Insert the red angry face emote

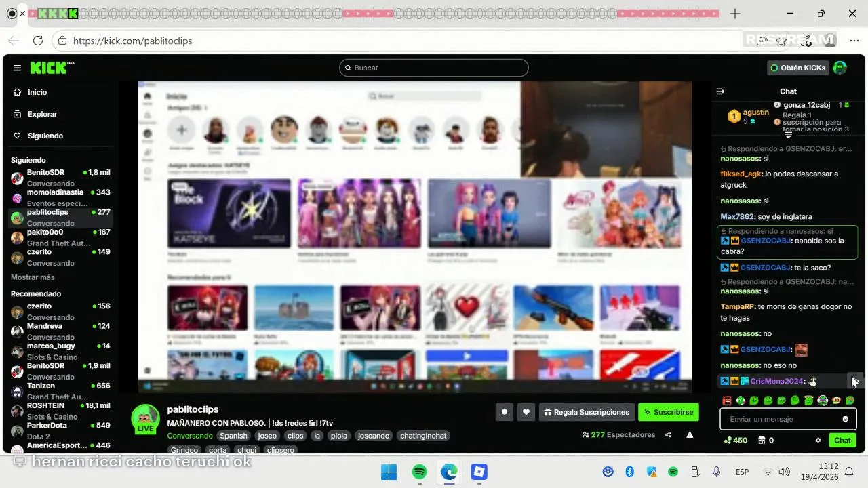pyautogui.click(x=727, y=401)
